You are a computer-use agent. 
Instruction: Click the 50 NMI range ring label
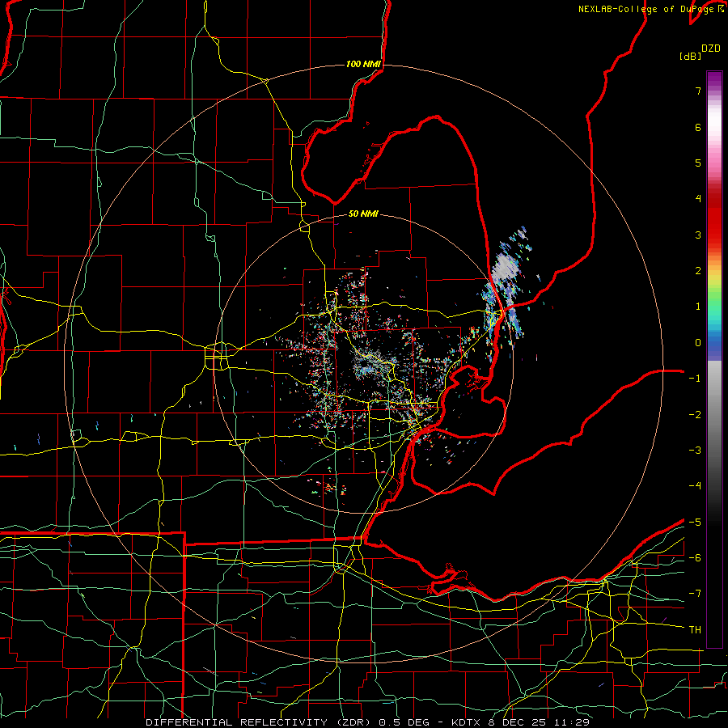[x=363, y=214]
